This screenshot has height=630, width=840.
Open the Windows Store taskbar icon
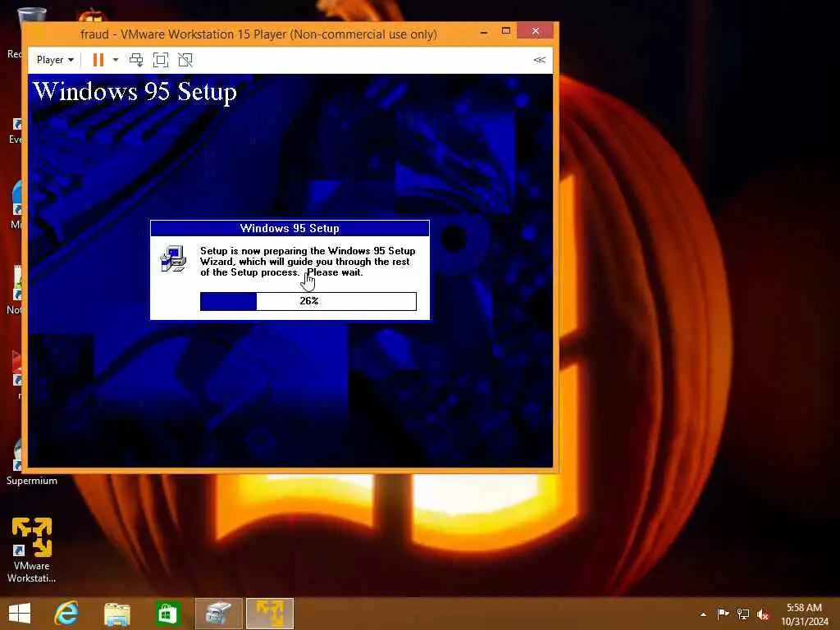(x=167, y=614)
